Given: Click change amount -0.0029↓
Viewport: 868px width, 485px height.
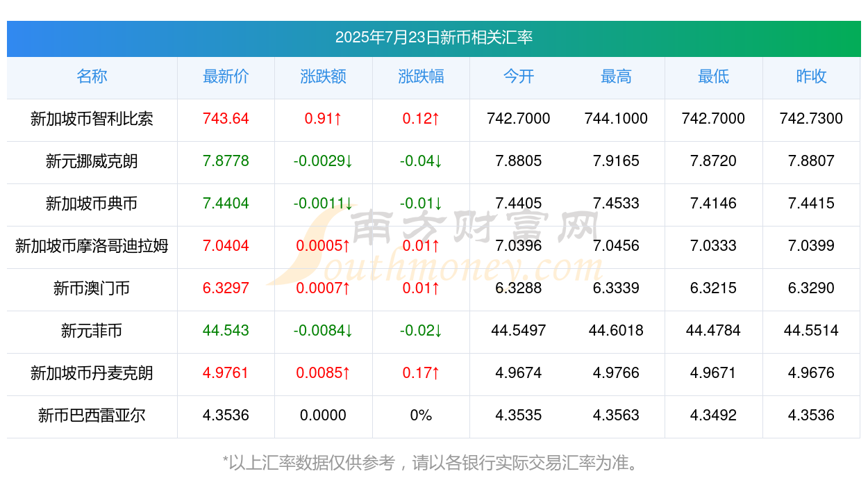Looking at the screenshot, I should pyautogui.click(x=324, y=161).
